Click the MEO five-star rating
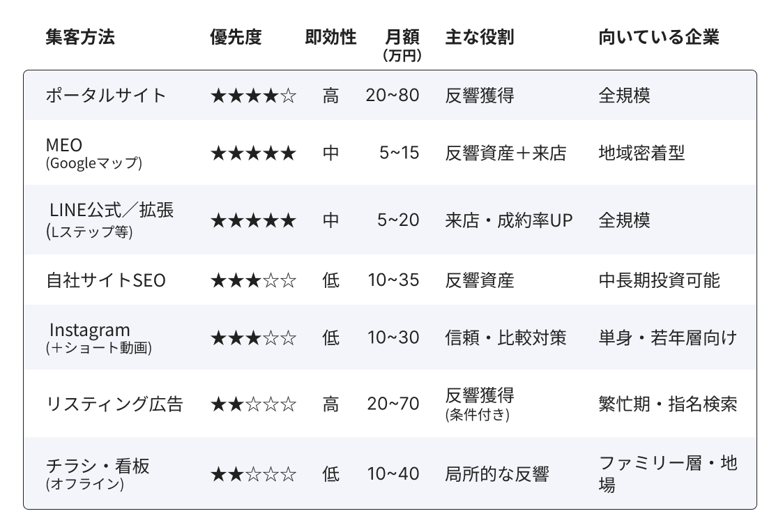The width and height of the screenshot is (783, 532). tap(253, 153)
